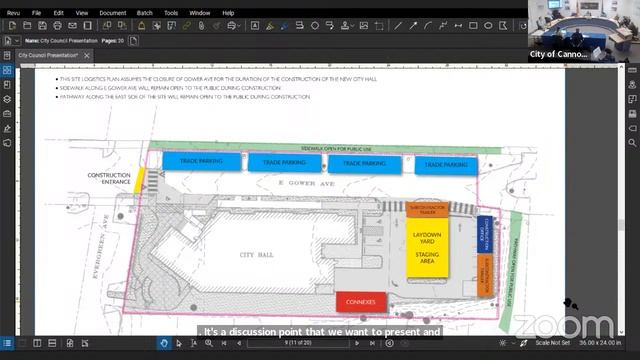
Task: Close the City Council Presentation tab
Action: (87, 56)
